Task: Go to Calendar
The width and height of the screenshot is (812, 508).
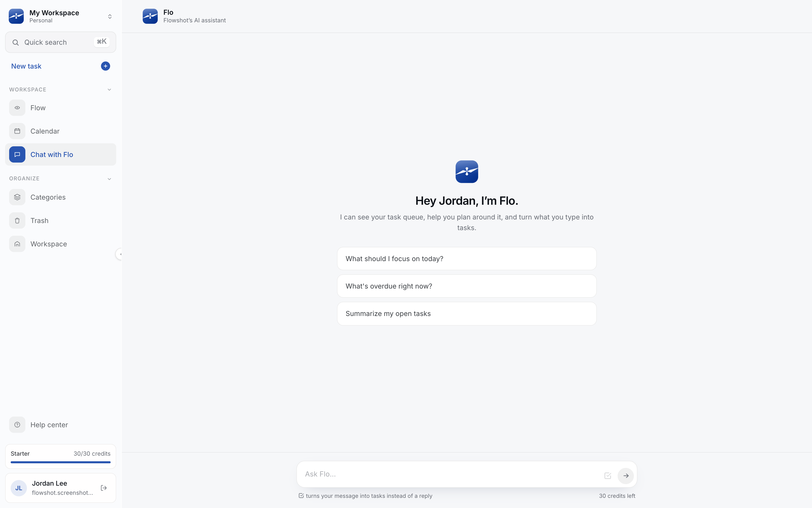Action: (60, 131)
